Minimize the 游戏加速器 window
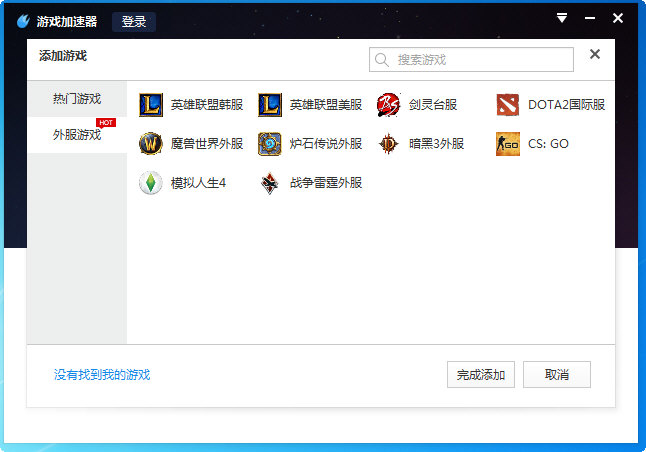This screenshot has width=646, height=452. [590, 18]
